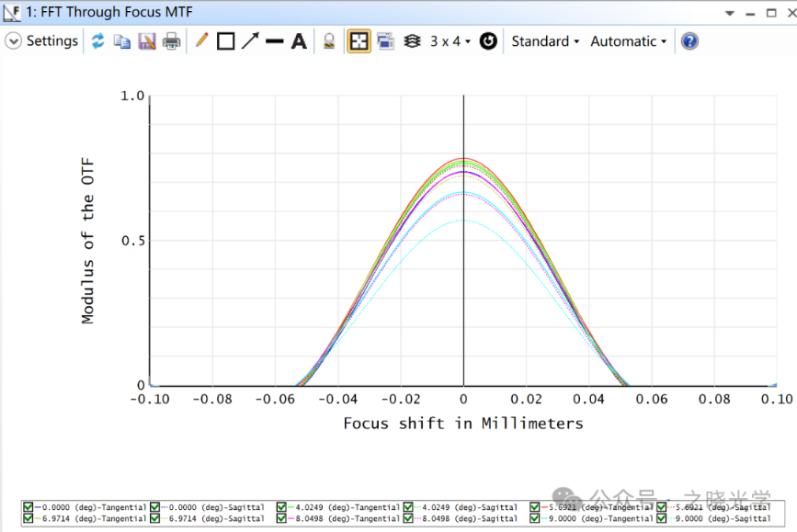797x532 pixels.
Task: Click the lock window padlock icon
Action: (x=328, y=41)
